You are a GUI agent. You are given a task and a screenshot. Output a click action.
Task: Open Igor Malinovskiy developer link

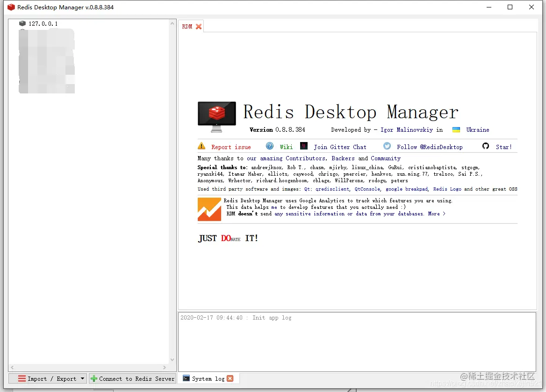(406, 130)
